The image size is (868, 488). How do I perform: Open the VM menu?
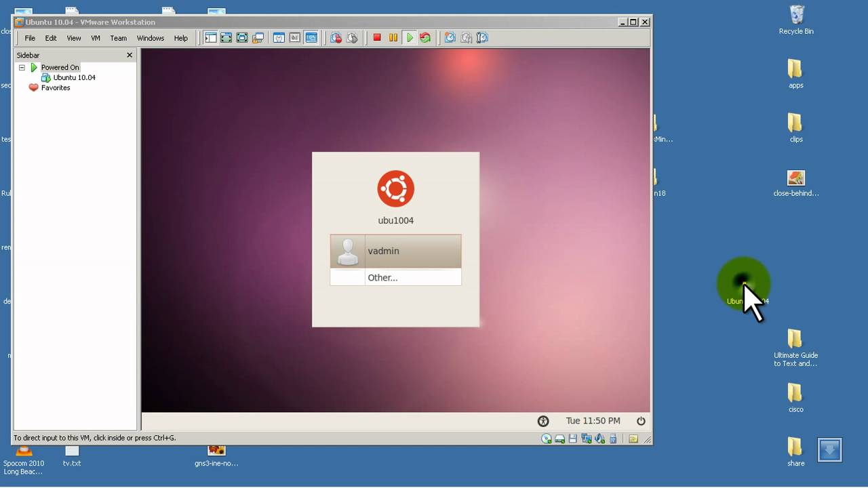click(x=96, y=38)
